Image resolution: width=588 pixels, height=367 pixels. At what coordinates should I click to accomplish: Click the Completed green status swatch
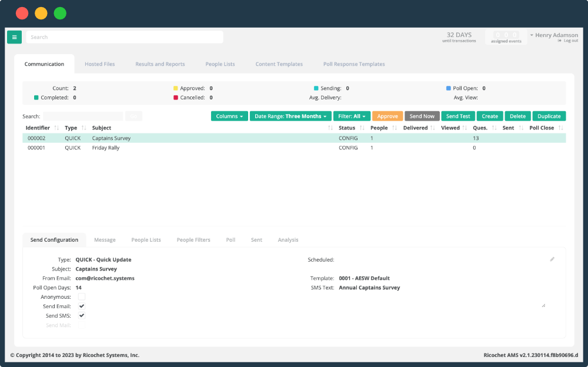tap(36, 98)
